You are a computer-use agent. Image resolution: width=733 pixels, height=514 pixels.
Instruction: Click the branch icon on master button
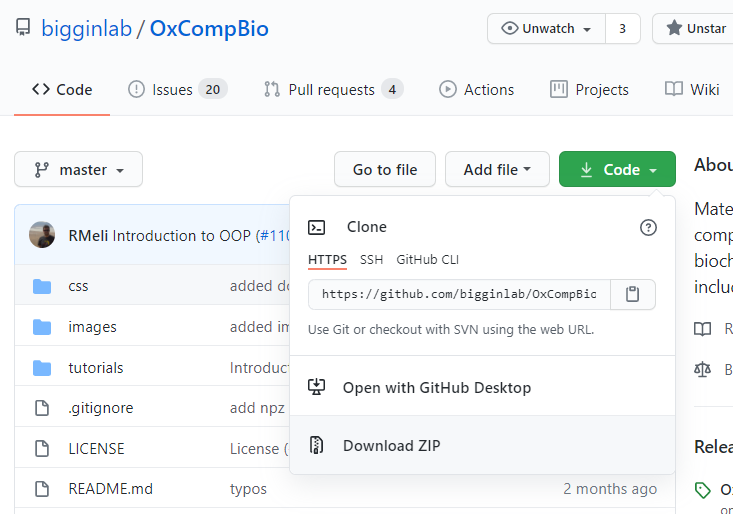42,170
